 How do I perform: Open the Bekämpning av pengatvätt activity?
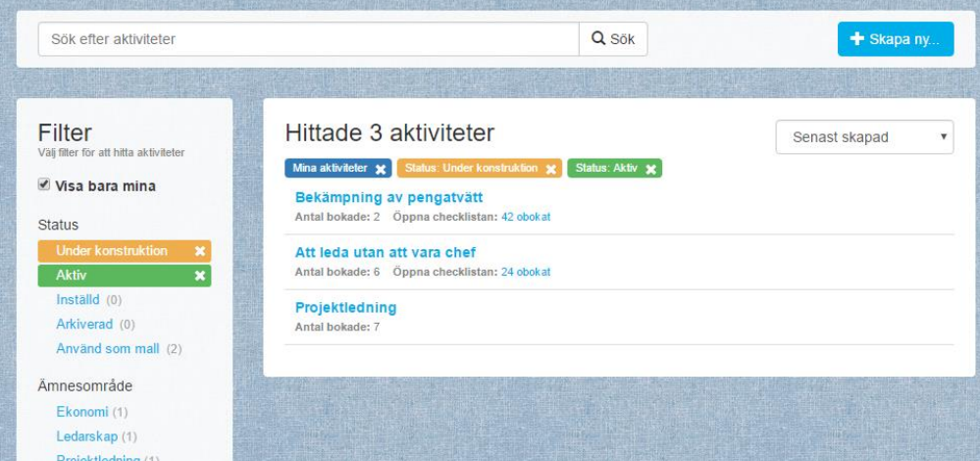(x=388, y=197)
